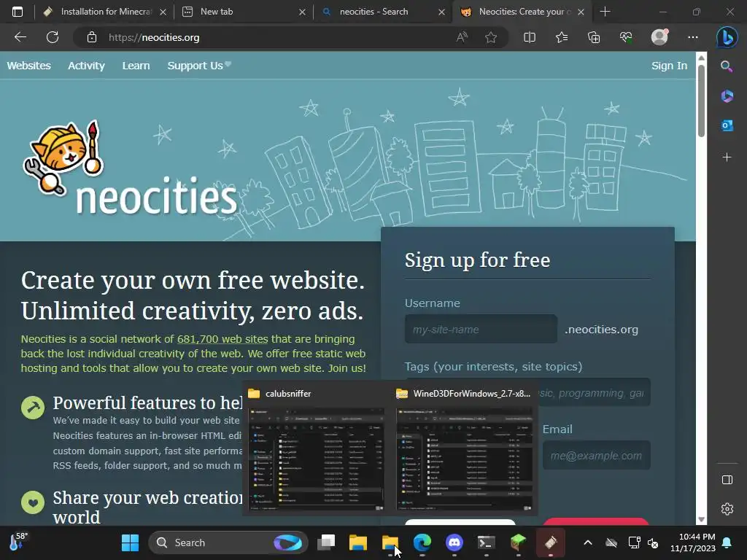Open clock showing 10:44 PM
This screenshot has height=560, width=747.
693,542
